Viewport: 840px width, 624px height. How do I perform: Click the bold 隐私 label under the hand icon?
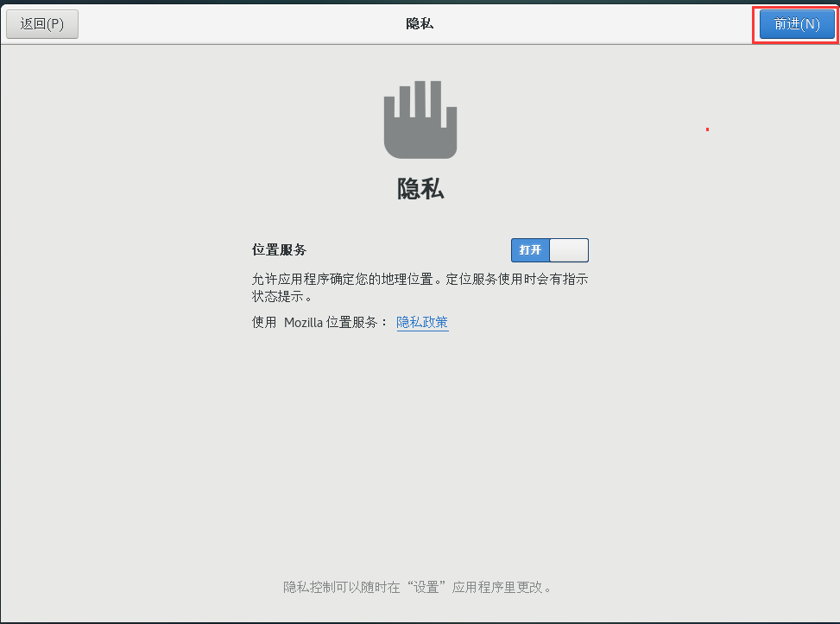[420, 188]
